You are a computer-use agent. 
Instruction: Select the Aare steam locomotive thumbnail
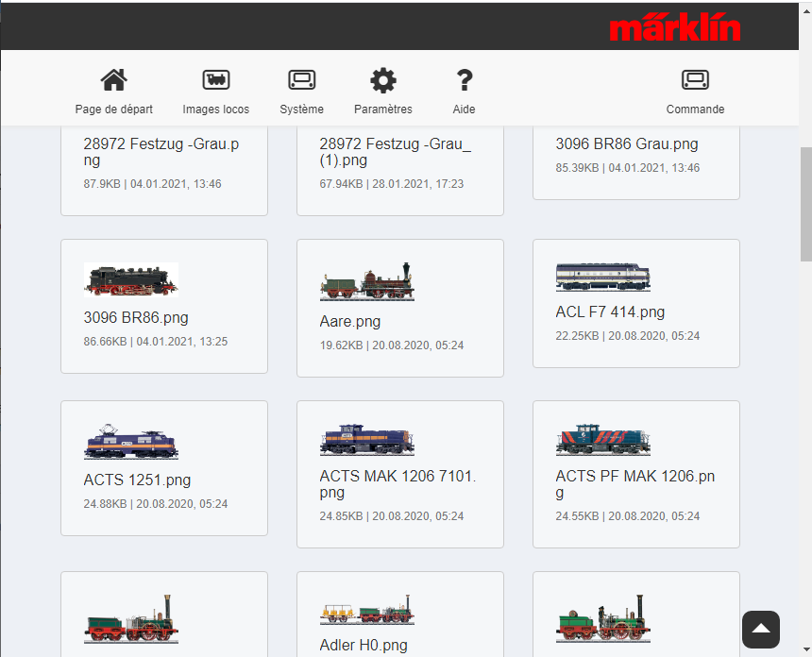[367, 281]
